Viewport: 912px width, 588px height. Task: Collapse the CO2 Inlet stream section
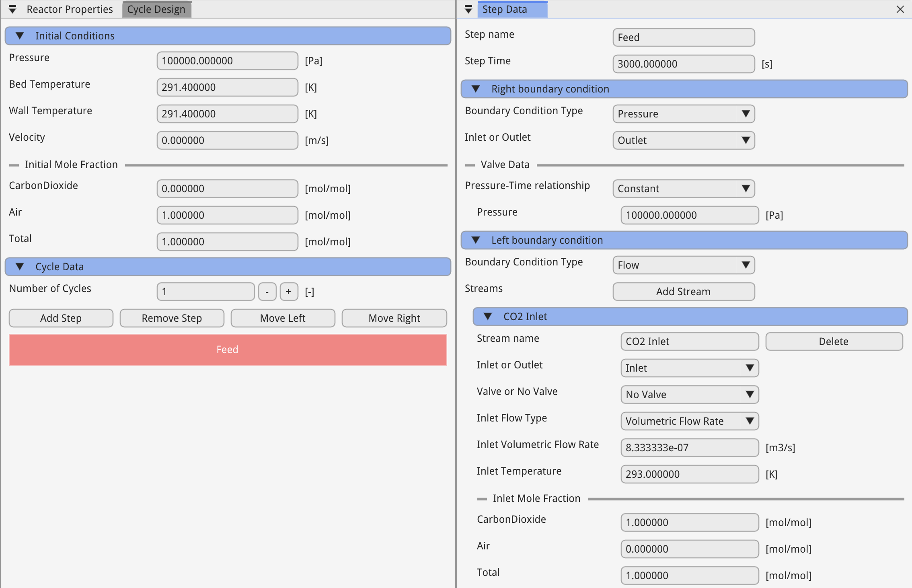pyautogui.click(x=488, y=317)
